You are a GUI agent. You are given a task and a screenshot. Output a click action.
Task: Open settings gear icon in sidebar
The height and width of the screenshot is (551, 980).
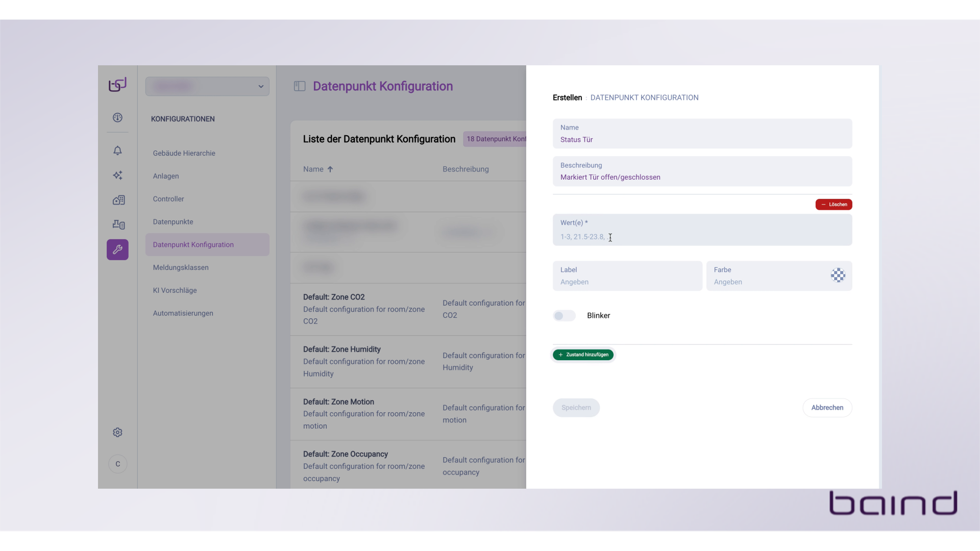pos(117,433)
